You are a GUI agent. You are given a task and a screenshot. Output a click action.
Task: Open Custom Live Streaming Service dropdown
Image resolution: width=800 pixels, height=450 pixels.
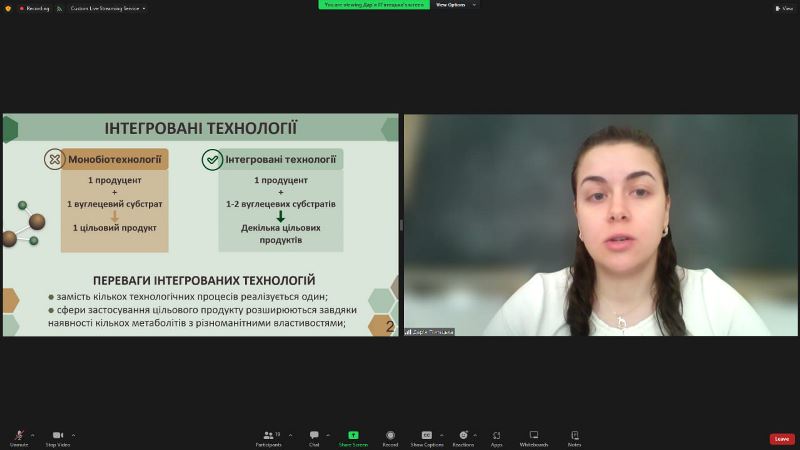108,9
